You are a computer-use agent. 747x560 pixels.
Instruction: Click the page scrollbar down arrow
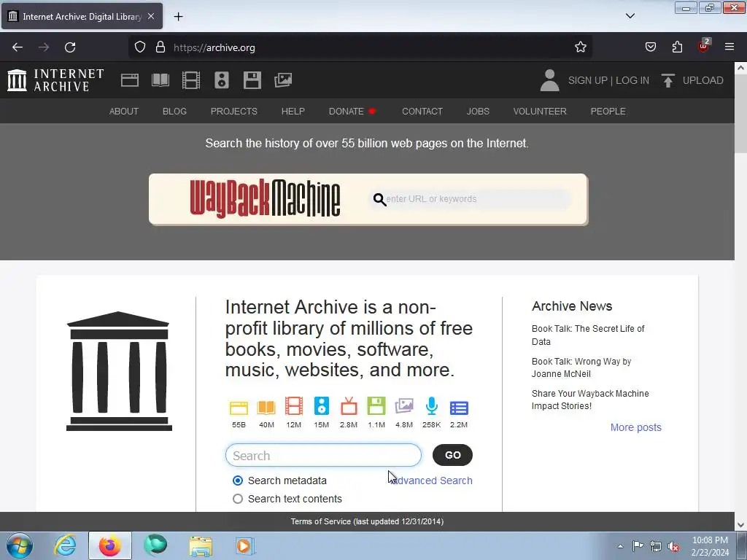[x=741, y=525]
